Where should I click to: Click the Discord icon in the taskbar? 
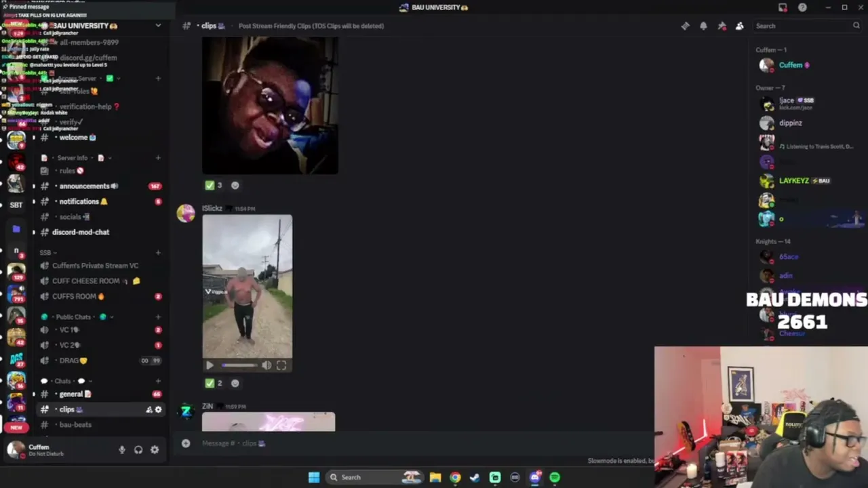[x=535, y=477]
